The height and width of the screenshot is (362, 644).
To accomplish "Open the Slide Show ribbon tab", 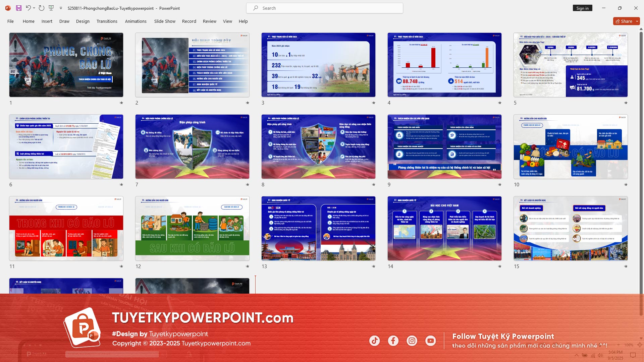I will [164, 21].
